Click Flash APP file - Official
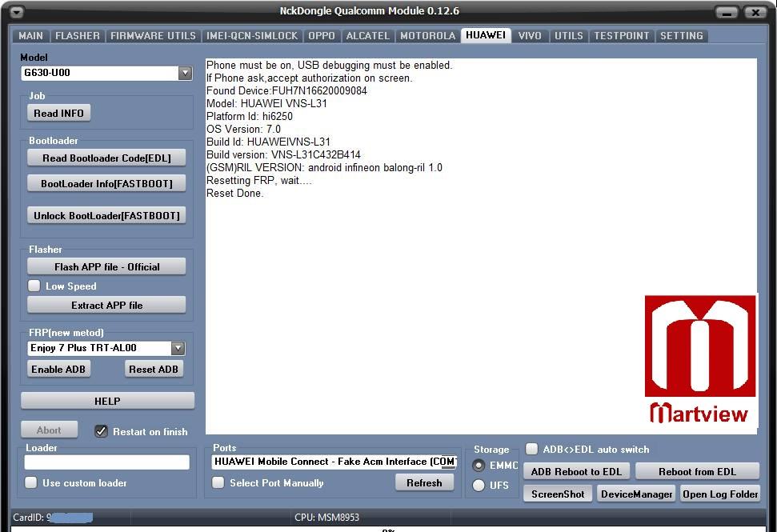This screenshot has width=777, height=532. coord(106,266)
